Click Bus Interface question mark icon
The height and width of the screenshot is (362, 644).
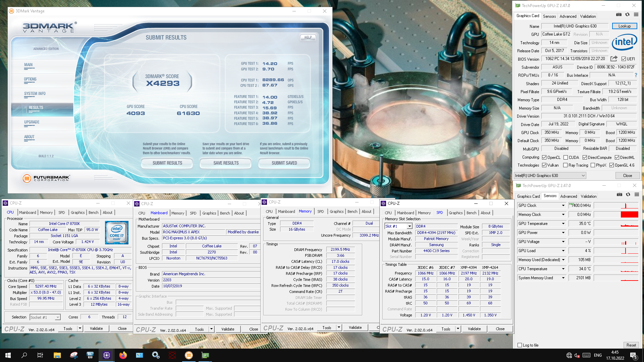(636, 75)
